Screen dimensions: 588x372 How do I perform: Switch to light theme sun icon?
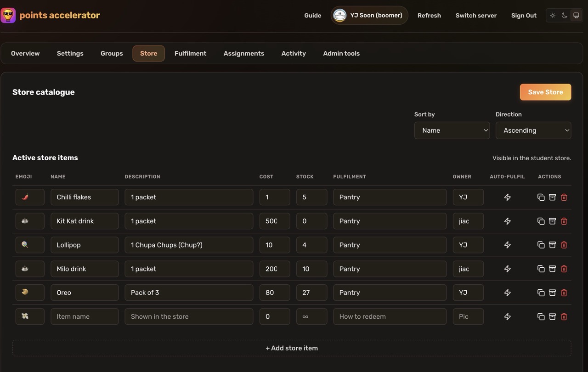click(x=553, y=15)
